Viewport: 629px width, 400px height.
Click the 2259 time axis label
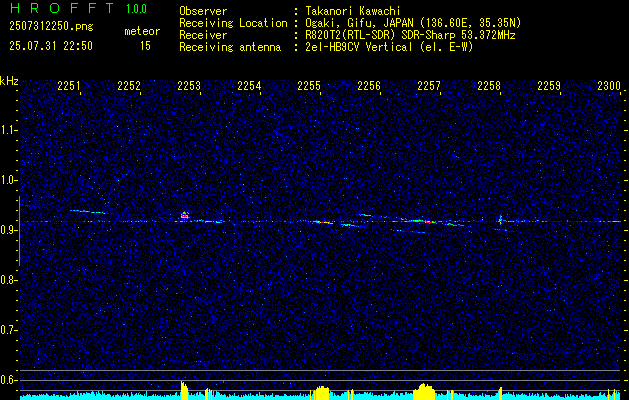pos(549,85)
